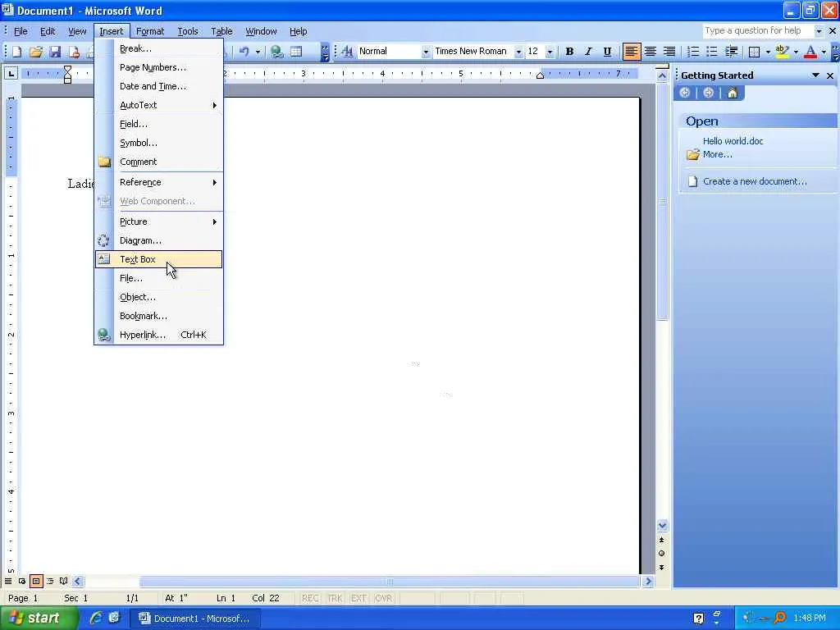The image size is (840, 630).
Task: Save the document with floppy icon
Action: coord(55,52)
